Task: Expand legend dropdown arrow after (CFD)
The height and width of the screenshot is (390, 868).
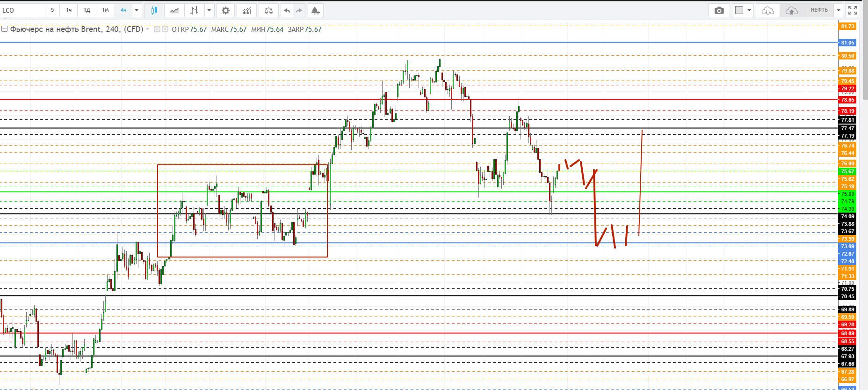Action: click(148, 29)
